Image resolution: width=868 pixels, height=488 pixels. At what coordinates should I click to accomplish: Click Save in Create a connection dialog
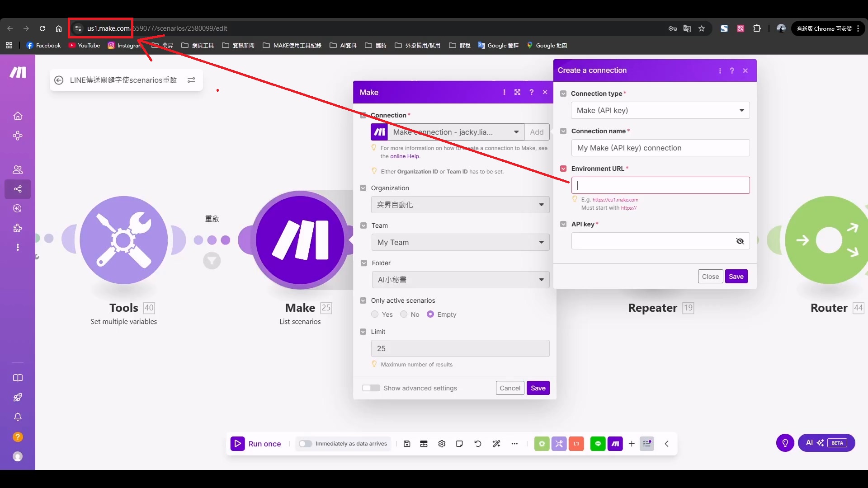pos(736,277)
